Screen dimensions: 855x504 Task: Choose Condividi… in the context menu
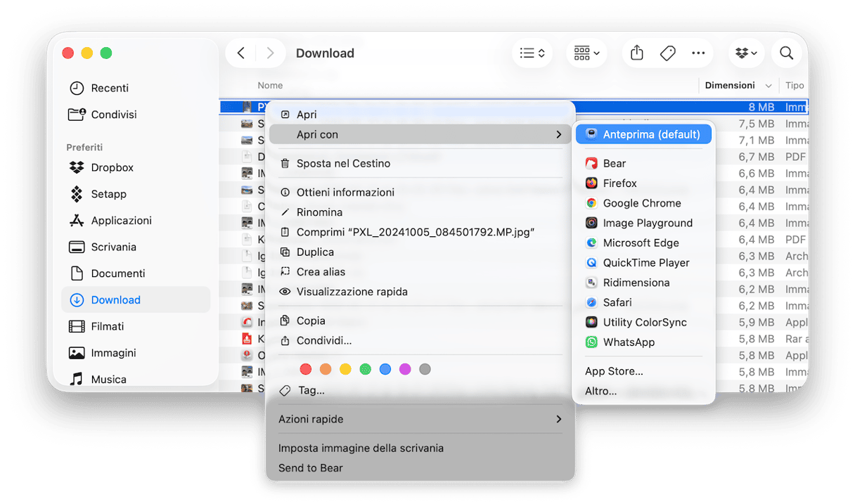[x=420, y=340]
